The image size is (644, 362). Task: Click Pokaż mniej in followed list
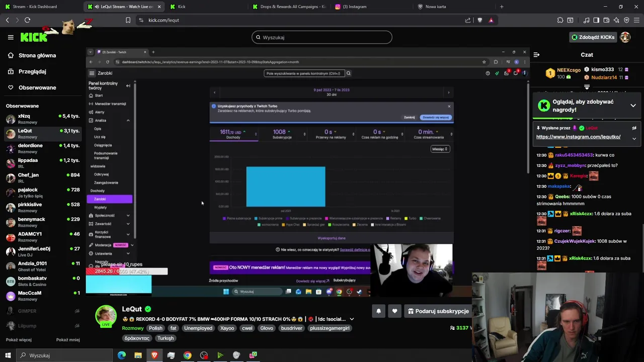(x=68, y=340)
